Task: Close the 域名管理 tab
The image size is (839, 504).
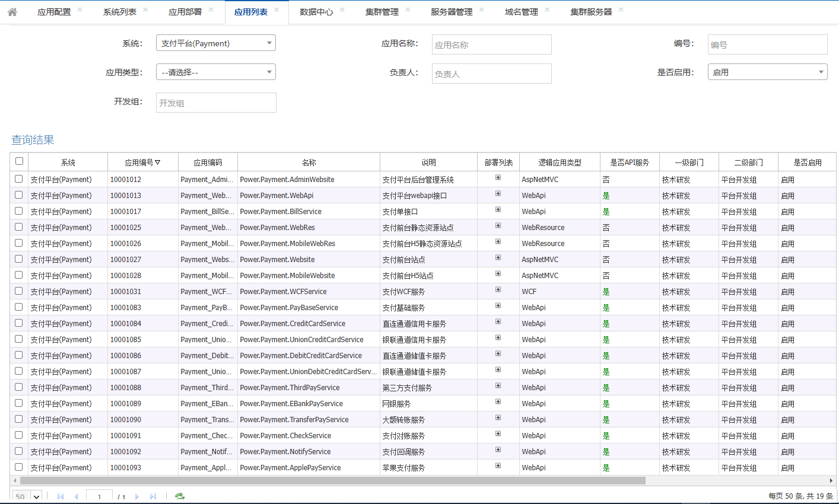Action: pyautogui.click(x=547, y=9)
